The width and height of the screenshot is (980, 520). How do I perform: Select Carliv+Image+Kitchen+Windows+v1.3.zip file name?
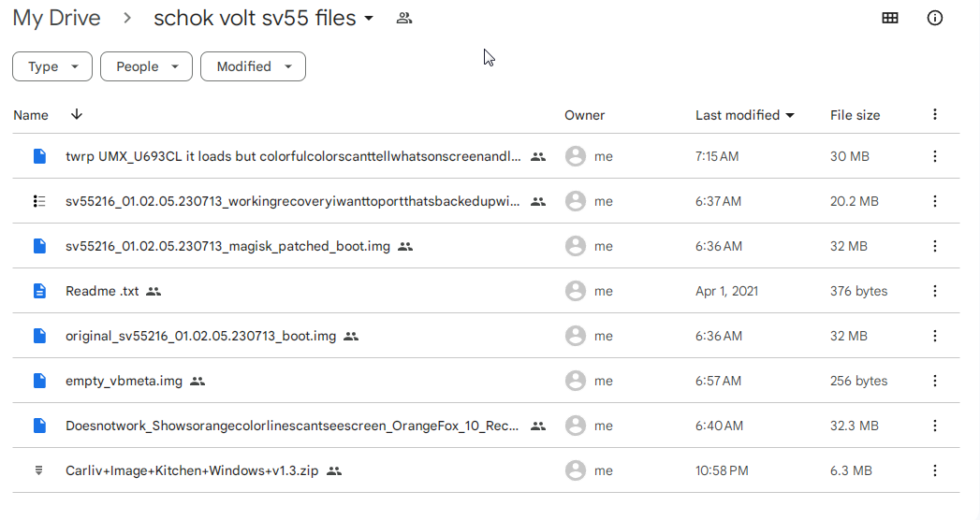click(192, 470)
